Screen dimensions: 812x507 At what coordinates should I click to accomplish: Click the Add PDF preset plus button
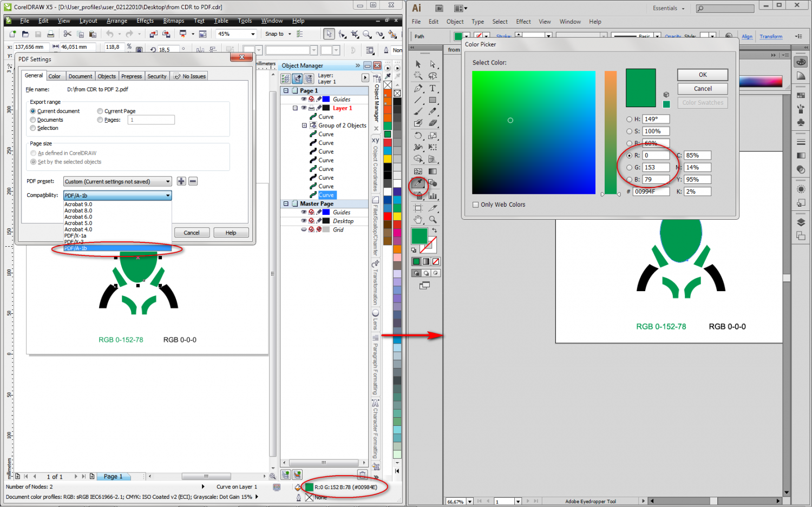point(181,181)
